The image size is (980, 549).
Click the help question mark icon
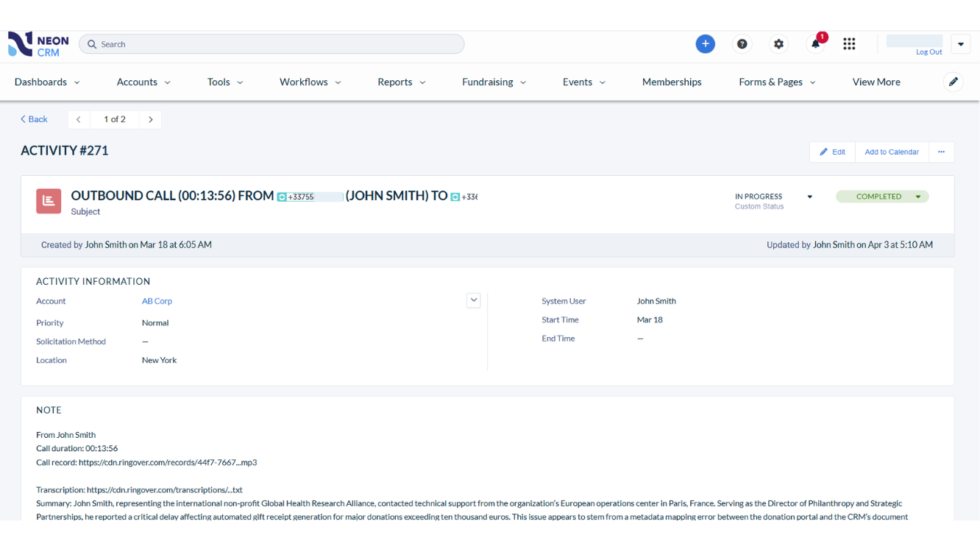(742, 43)
